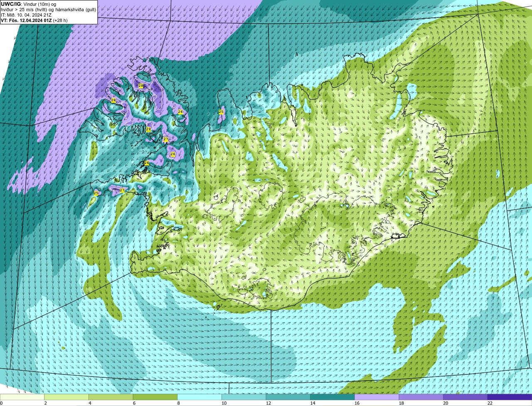This screenshot has height=406, width=532.
Task: Click the 16–18 m/s light lavender legend swatch
Action: 377,397
